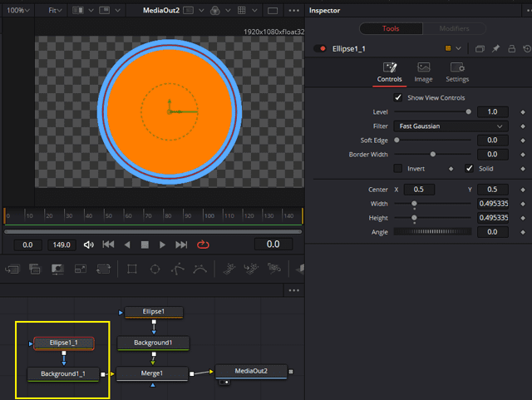Click the versions icon in Inspector header
Screen dimensions: 532x400
[x=480, y=49]
